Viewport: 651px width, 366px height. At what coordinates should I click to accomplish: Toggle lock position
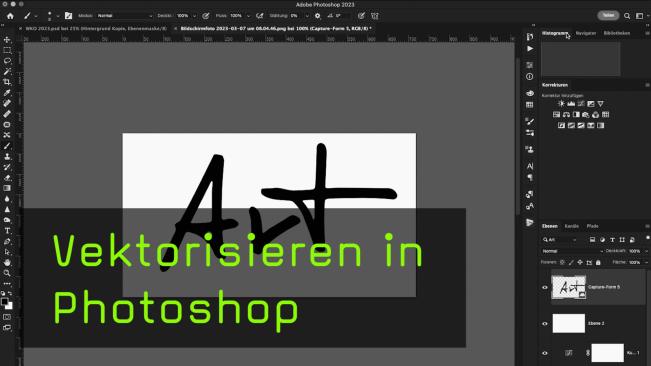coord(580,262)
